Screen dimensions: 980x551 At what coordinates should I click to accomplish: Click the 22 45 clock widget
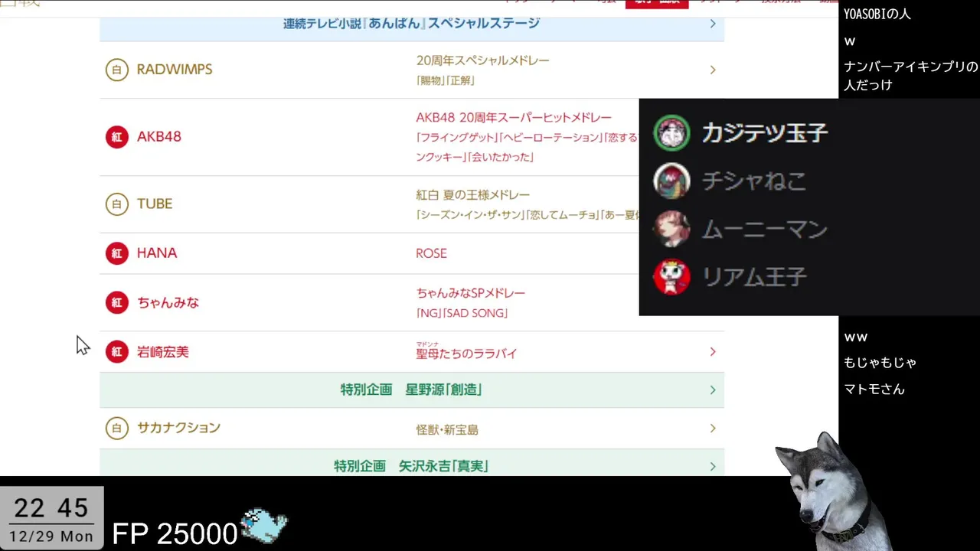[x=51, y=508]
